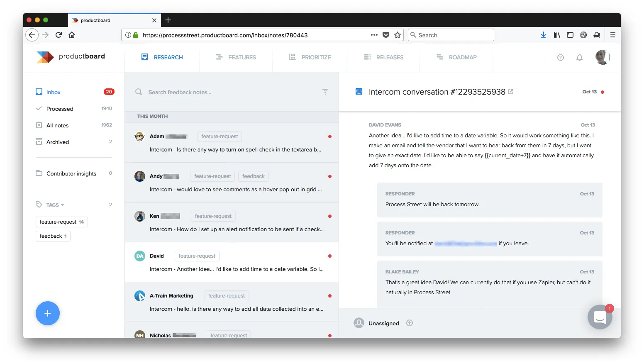The image size is (644, 361).
Task: Click the browser Search box
Action: 451,35
